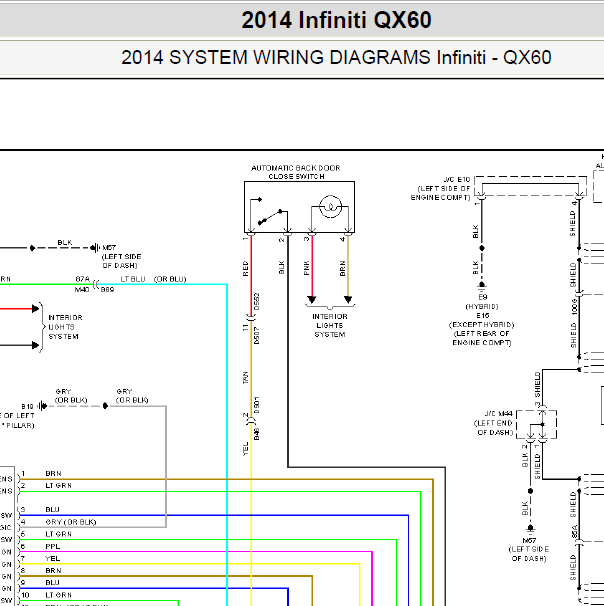The height and width of the screenshot is (606, 604).
Task: Select the "2014 SYSTEM WIRING DIAGRAMS Infiniti - QX60" subtitle
Action: (x=336, y=58)
